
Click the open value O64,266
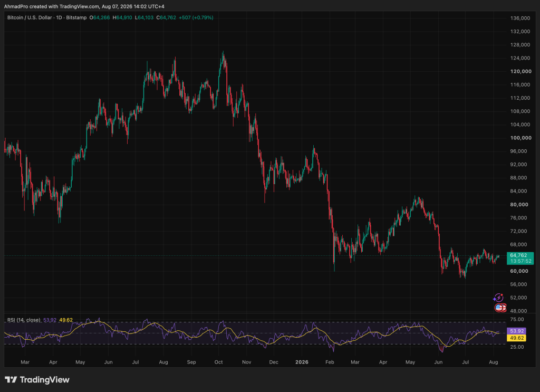(x=100, y=17)
